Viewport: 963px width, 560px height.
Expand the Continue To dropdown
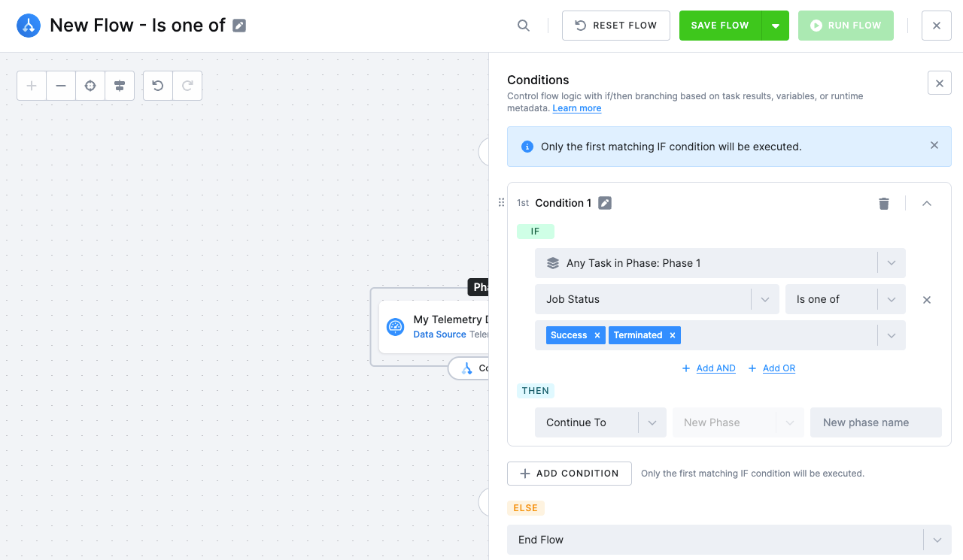click(600, 422)
